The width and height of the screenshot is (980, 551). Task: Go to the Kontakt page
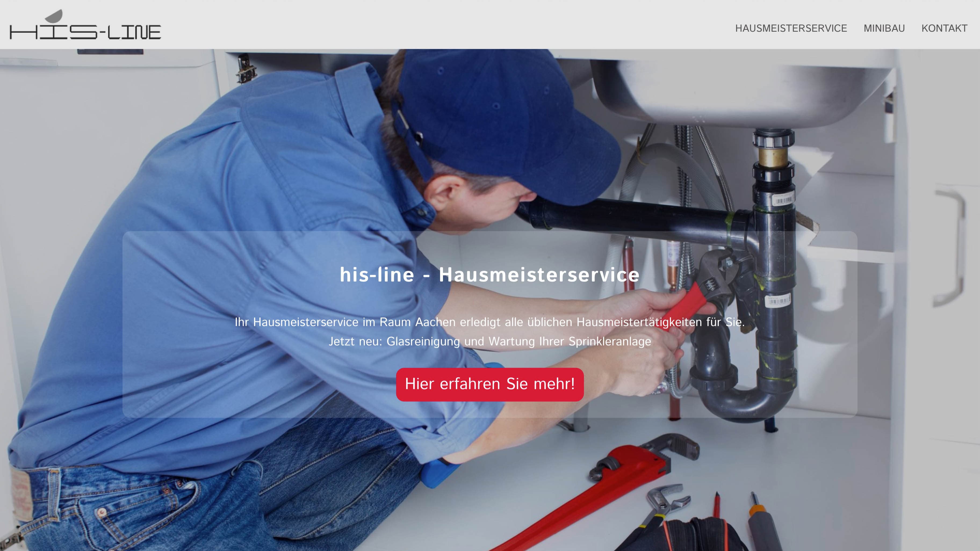click(x=944, y=28)
